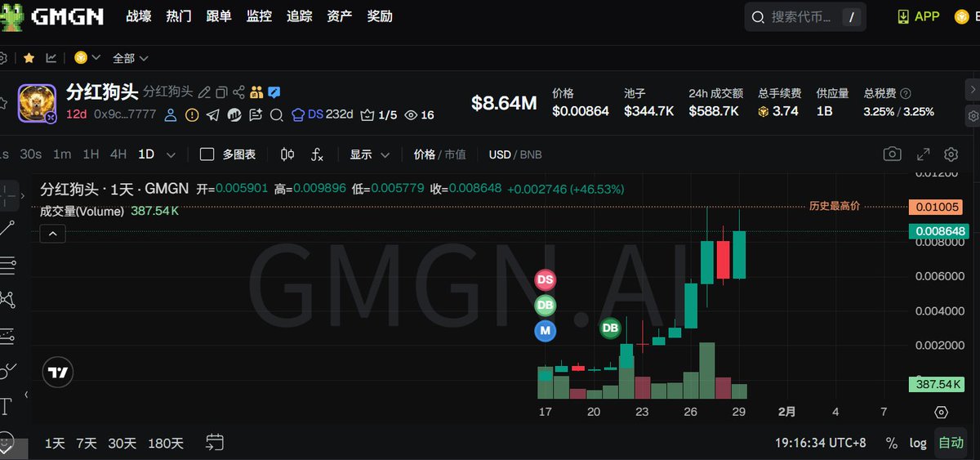Open the candlestick chart style icon

(x=287, y=154)
